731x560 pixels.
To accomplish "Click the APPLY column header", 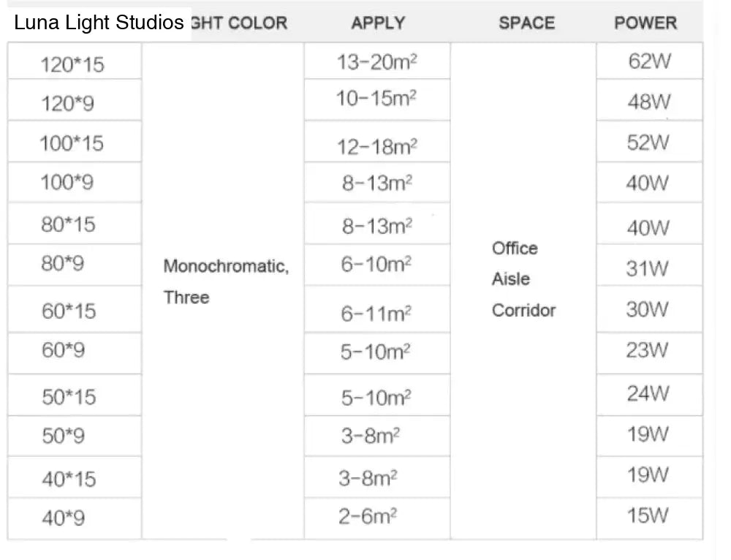I will (378, 23).
